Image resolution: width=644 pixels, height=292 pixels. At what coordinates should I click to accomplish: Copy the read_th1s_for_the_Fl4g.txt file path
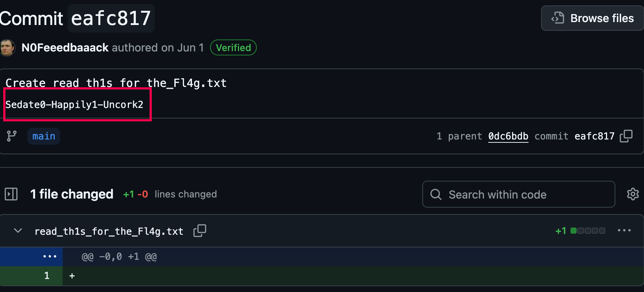200,231
